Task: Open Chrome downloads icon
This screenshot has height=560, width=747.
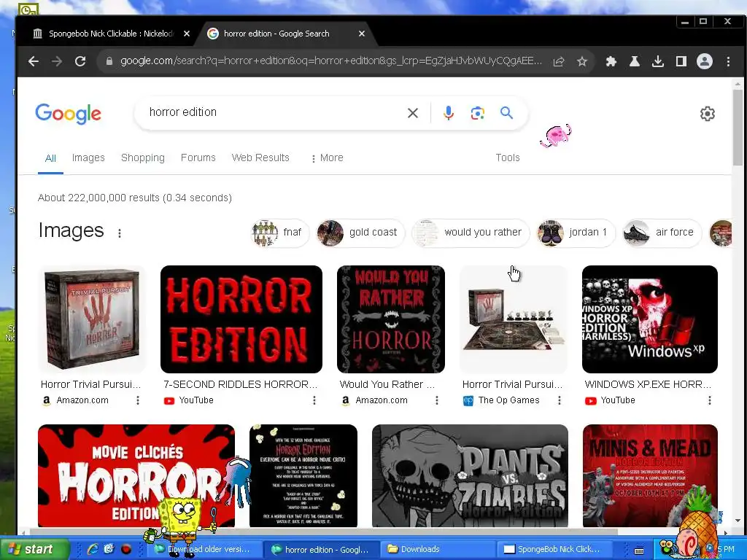Action: click(x=658, y=61)
